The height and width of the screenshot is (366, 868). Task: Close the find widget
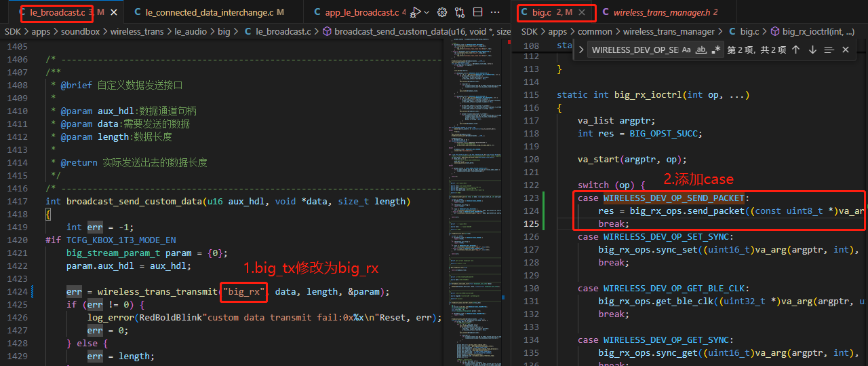coord(845,50)
